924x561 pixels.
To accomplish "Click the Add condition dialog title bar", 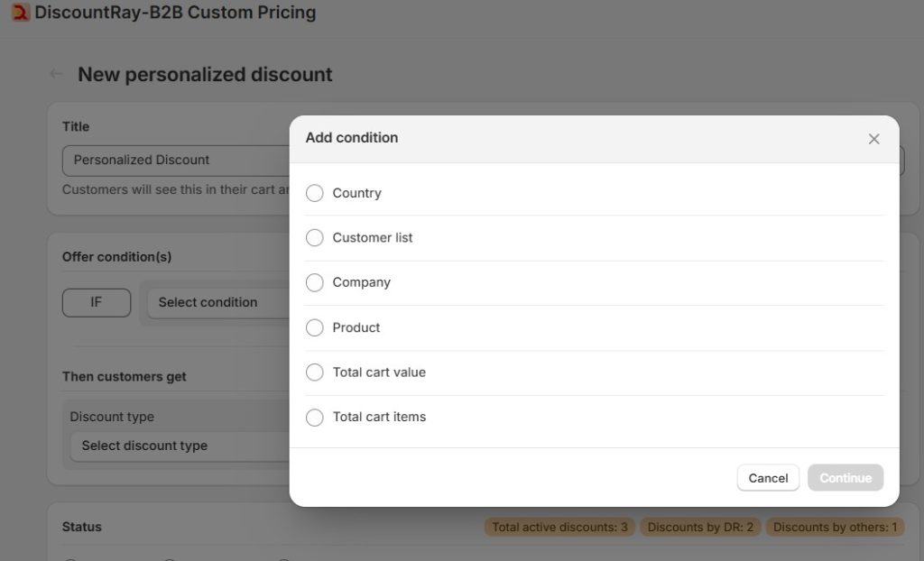I will [352, 137].
